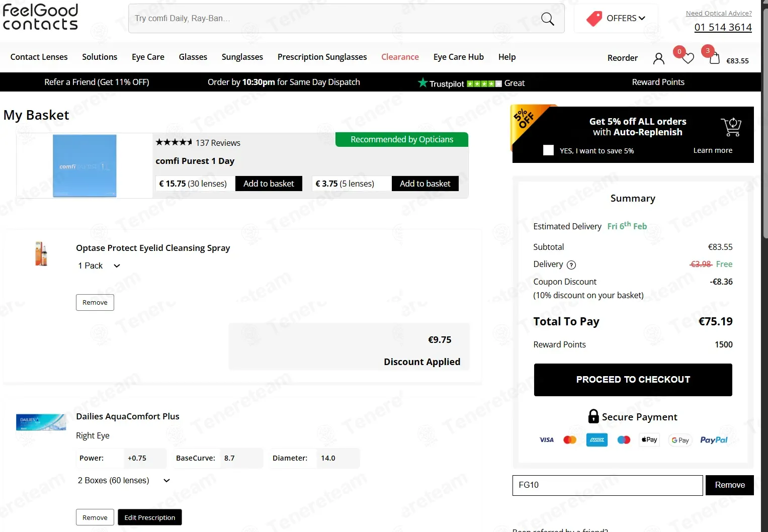Add 5 lenses comfi Purest to basket

coord(425,184)
